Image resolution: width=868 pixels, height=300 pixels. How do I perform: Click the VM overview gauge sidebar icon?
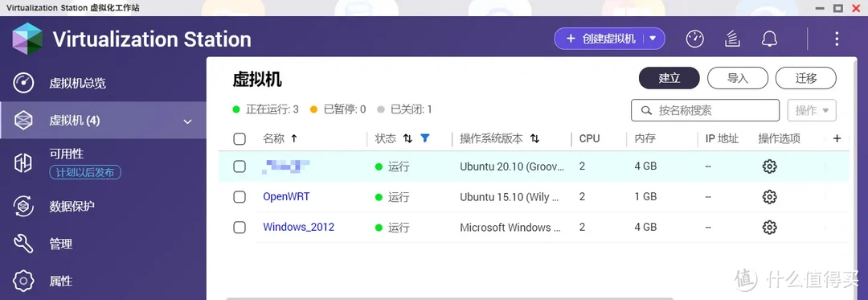[x=23, y=83]
